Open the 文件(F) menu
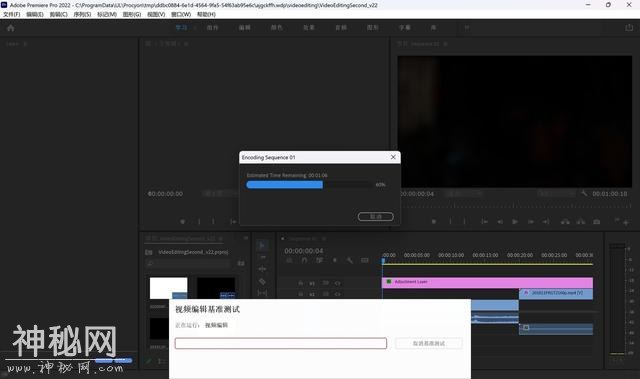Screen dimensions: 640x379 pos(11,14)
